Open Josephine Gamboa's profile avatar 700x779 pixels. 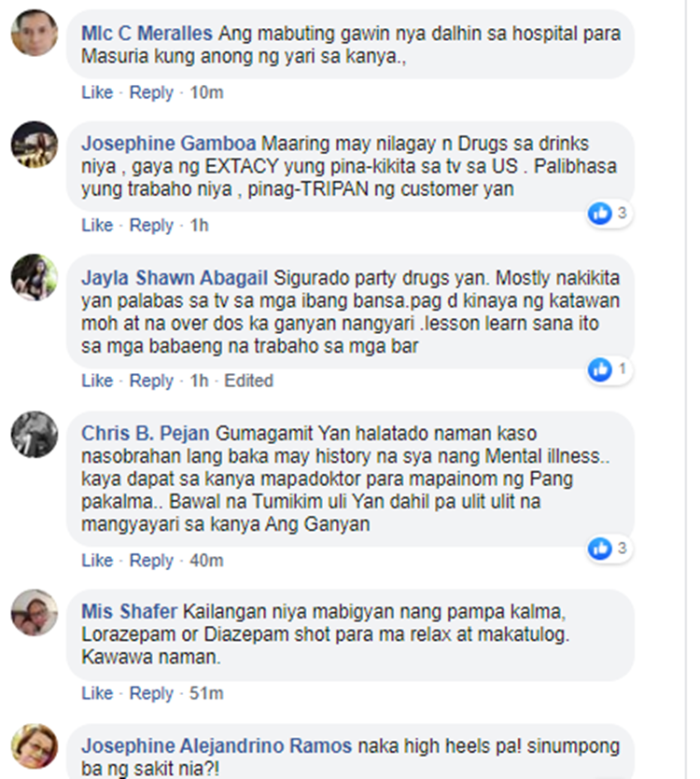click(35, 145)
